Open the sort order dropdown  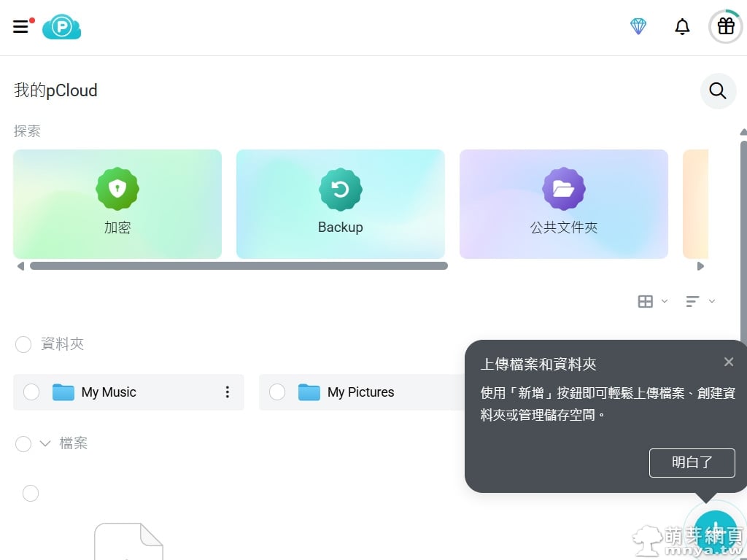tap(700, 301)
